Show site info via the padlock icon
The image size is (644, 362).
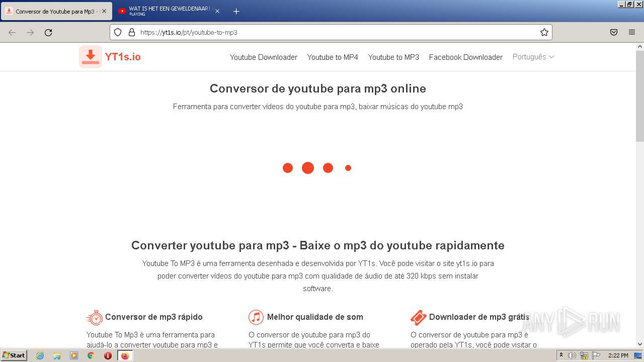[132, 32]
